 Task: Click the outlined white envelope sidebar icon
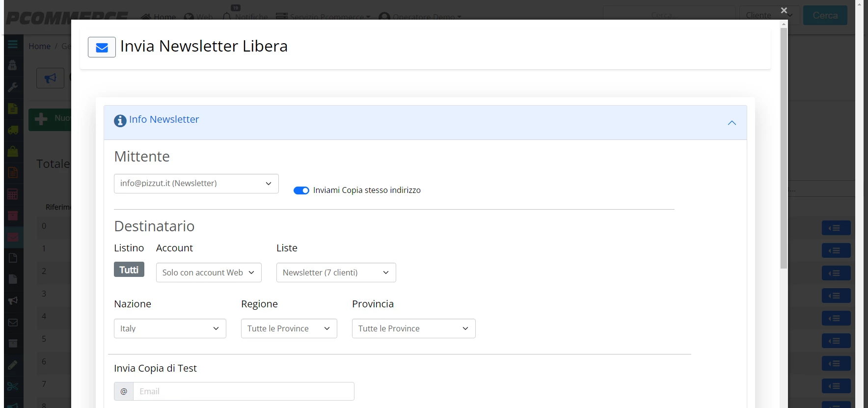coord(13,322)
